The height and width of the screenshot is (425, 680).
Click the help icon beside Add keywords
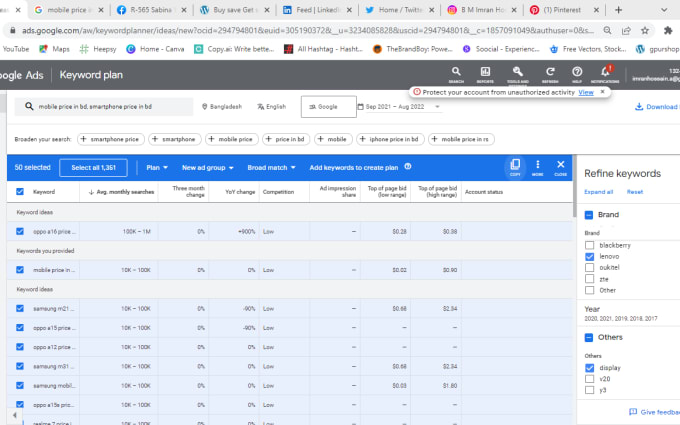(408, 167)
